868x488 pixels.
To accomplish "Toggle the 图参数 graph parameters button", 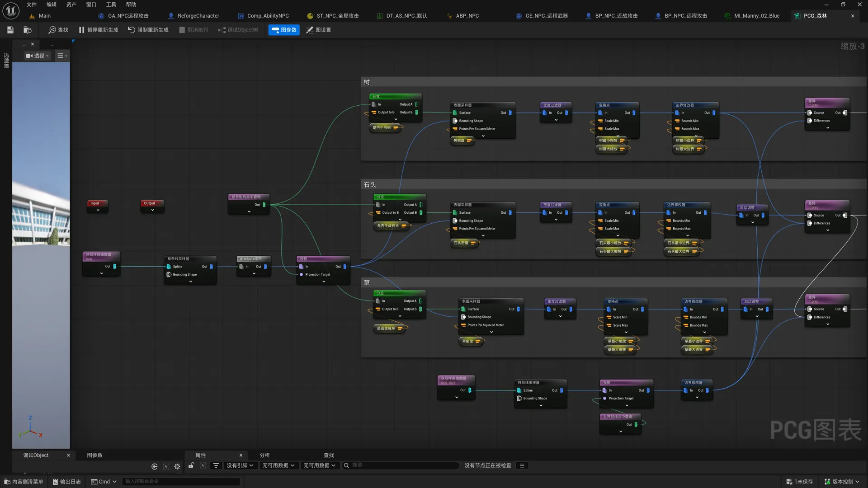I will pos(284,30).
